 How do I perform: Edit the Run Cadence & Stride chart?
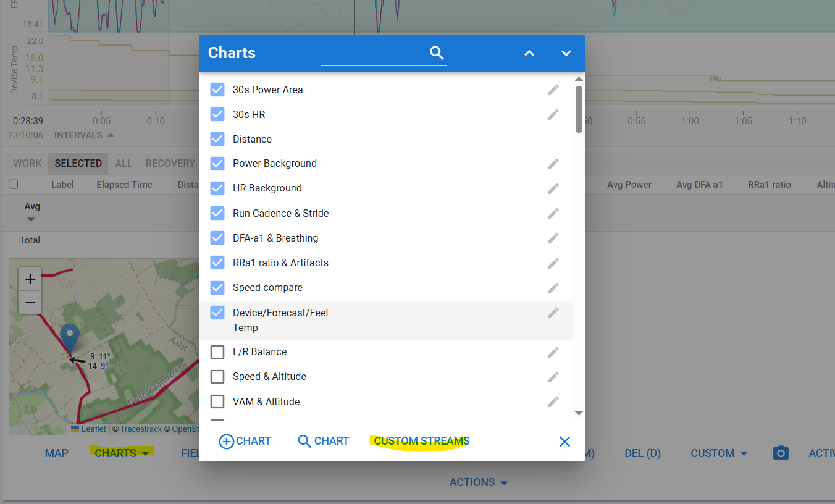coord(553,213)
